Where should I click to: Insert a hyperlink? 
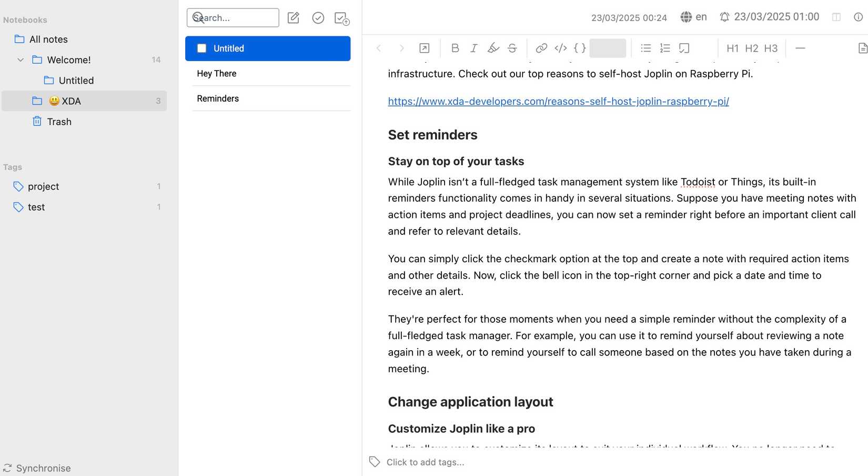pyautogui.click(x=541, y=48)
